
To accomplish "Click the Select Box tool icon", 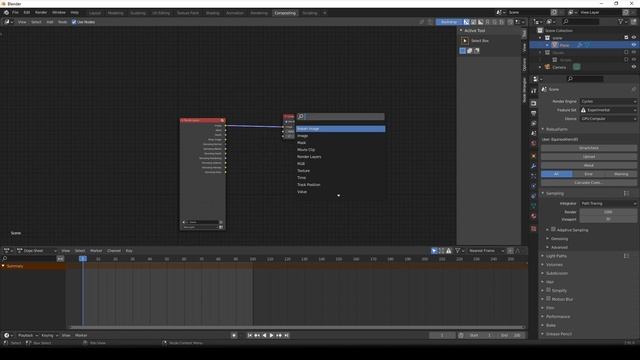I will 465,41.
